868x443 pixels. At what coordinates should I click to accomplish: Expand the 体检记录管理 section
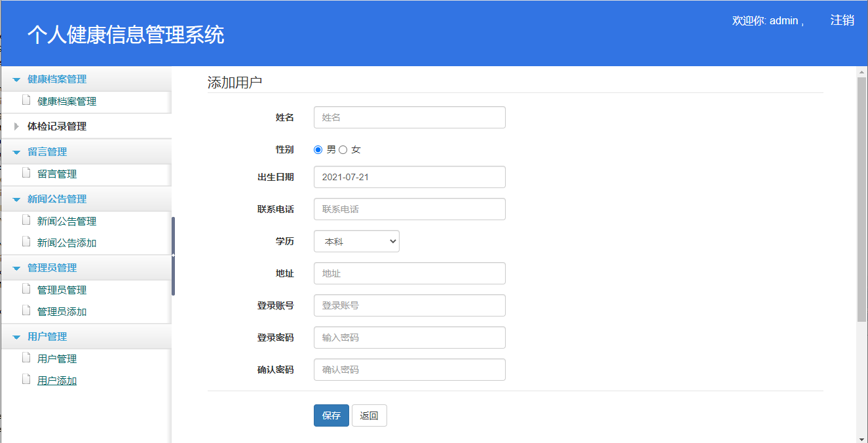56,126
